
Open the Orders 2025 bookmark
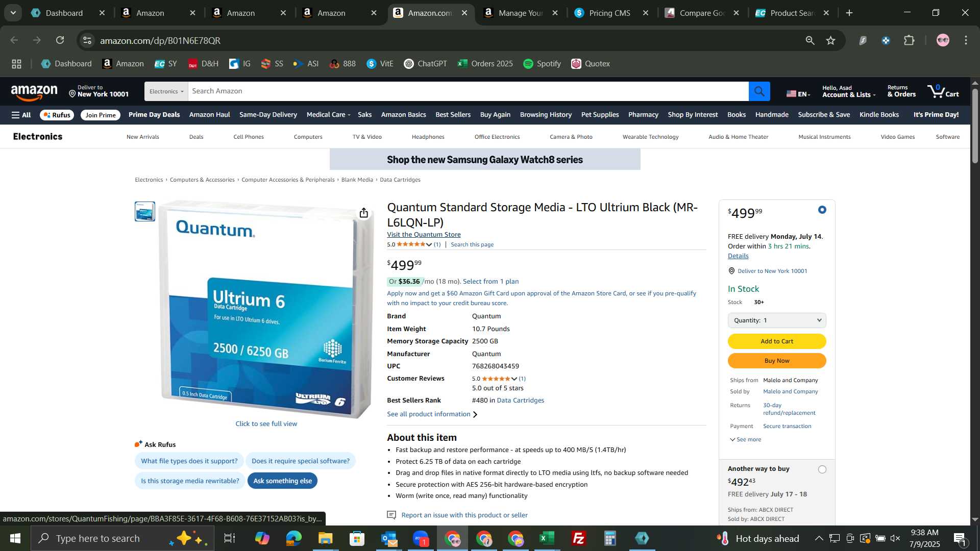tap(485, 64)
